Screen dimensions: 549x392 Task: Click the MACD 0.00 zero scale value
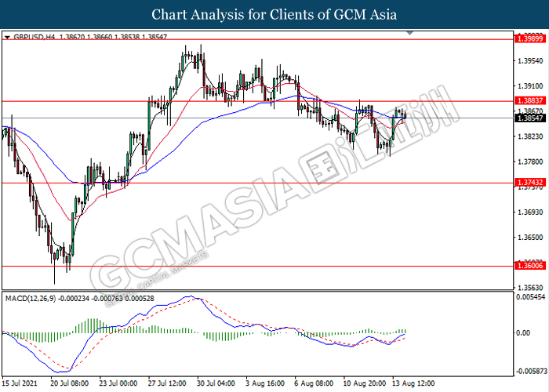pyautogui.click(x=523, y=332)
